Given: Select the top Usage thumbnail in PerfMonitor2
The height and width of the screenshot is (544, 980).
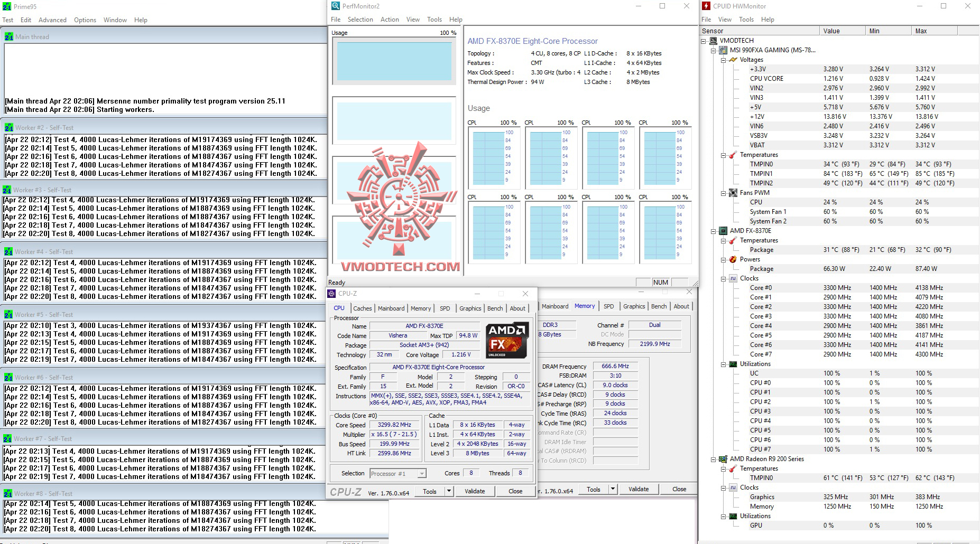Looking at the screenshot, I should 394,61.
